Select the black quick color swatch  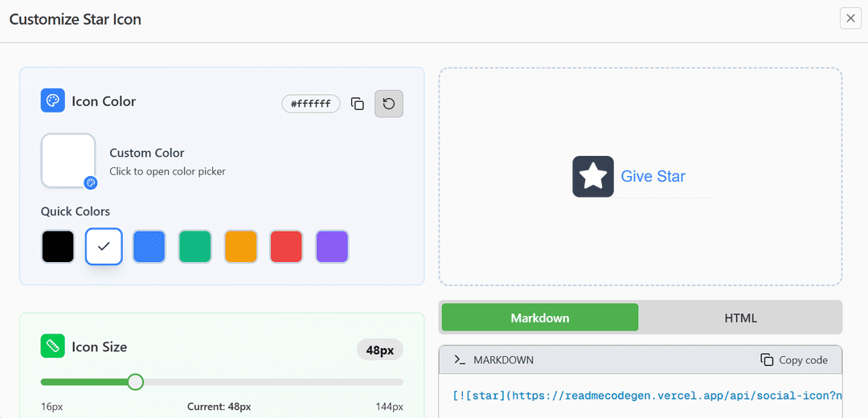(x=58, y=247)
